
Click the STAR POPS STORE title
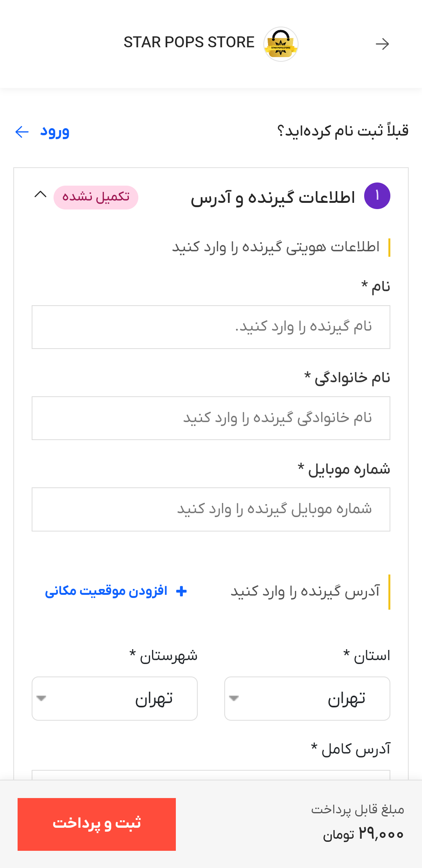(189, 42)
